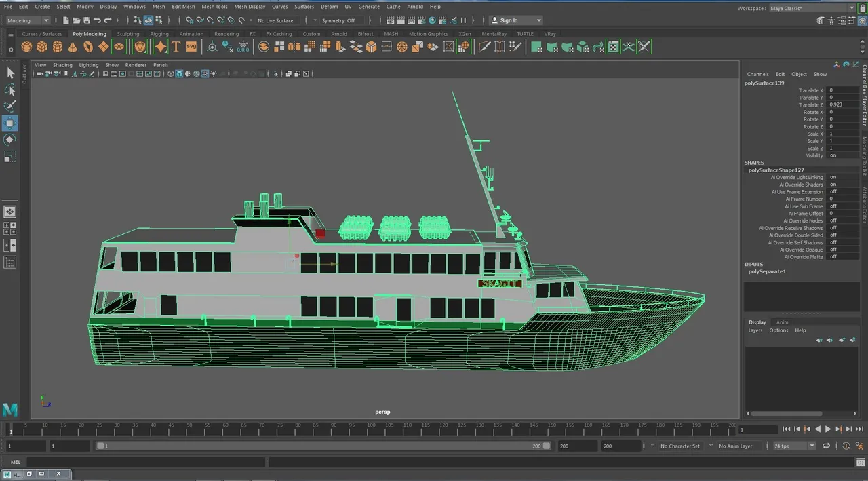Image resolution: width=868 pixels, height=481 pixels.
Task: Open the Symmetry: Off dropdown
Action: [x=342, y=20]
